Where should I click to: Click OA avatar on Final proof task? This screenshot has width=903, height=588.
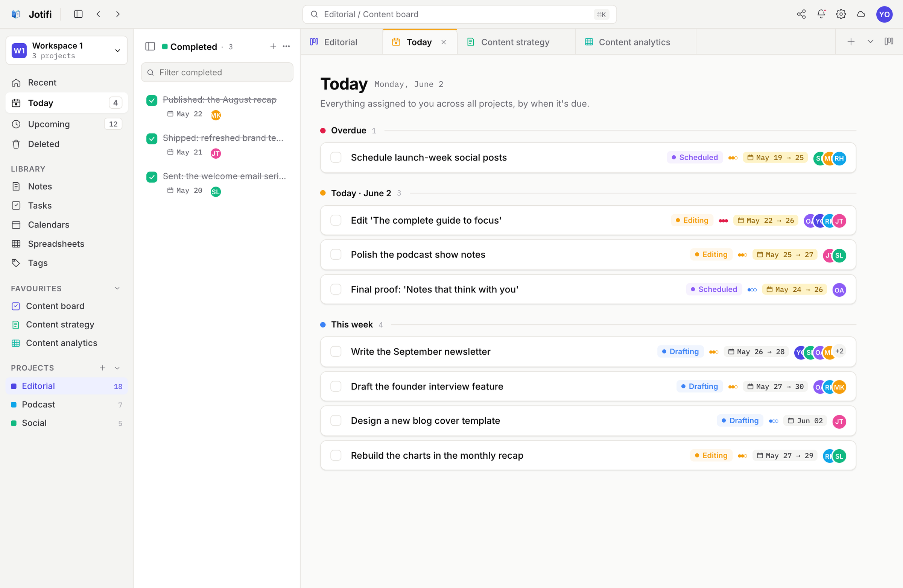coord(839,290)
